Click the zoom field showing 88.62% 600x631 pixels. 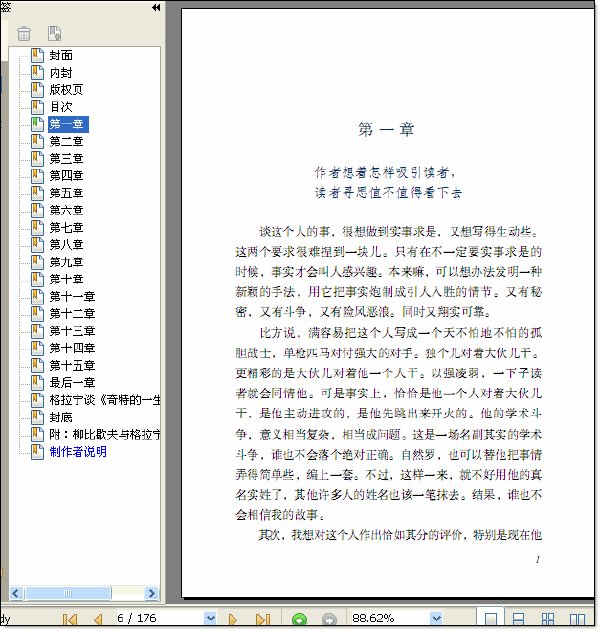(390, 618)
